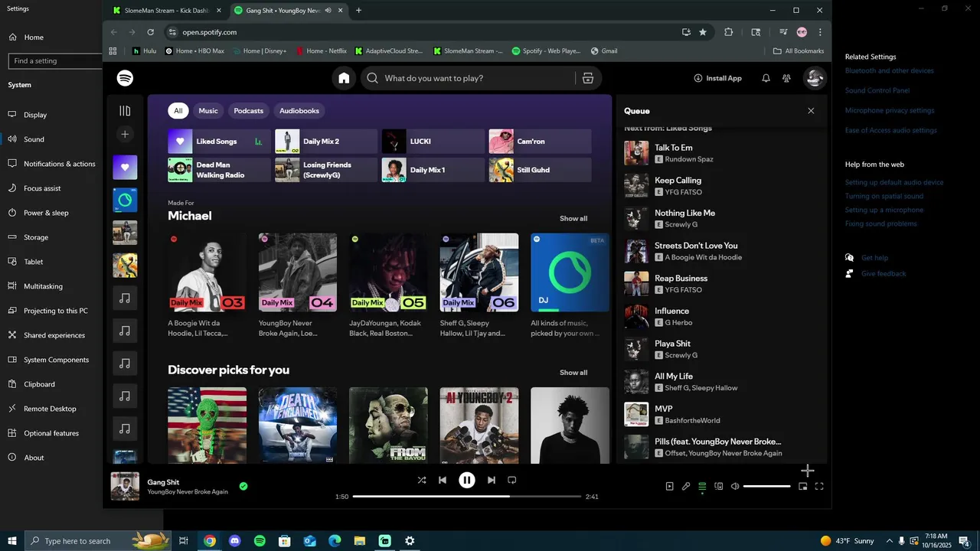This screenshot has height=551, width=980.
Task: Open the DJ beta card
Action: (570, 272)
